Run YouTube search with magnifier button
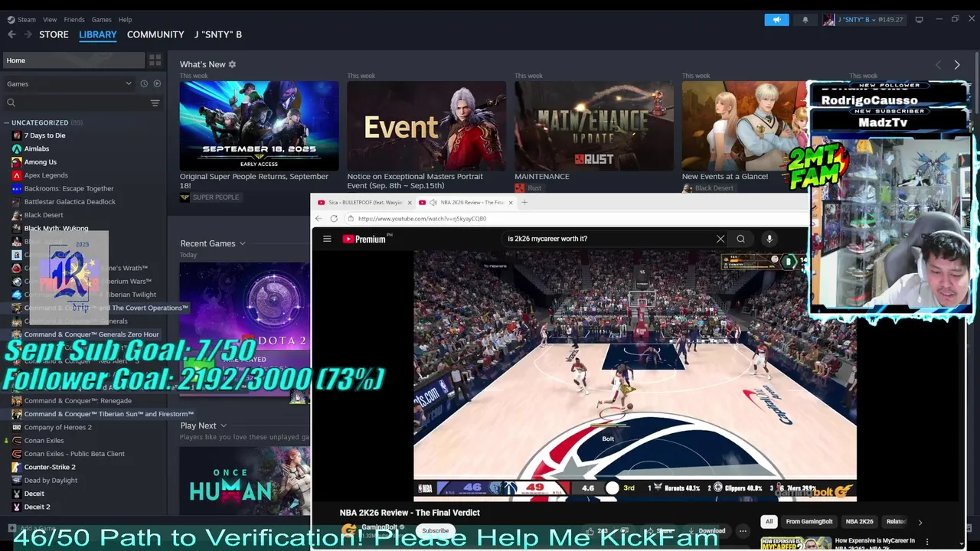 (740, 239)
